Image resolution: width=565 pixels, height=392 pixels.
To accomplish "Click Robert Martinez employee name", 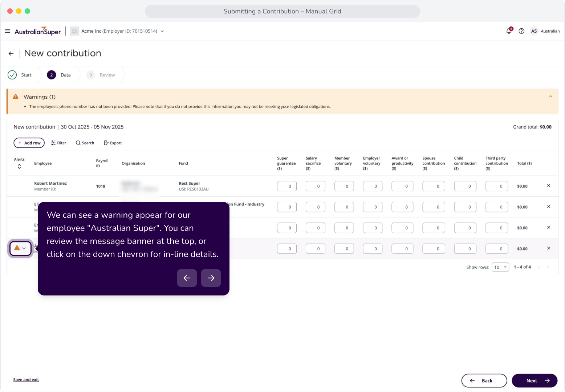I will (50, 183).
